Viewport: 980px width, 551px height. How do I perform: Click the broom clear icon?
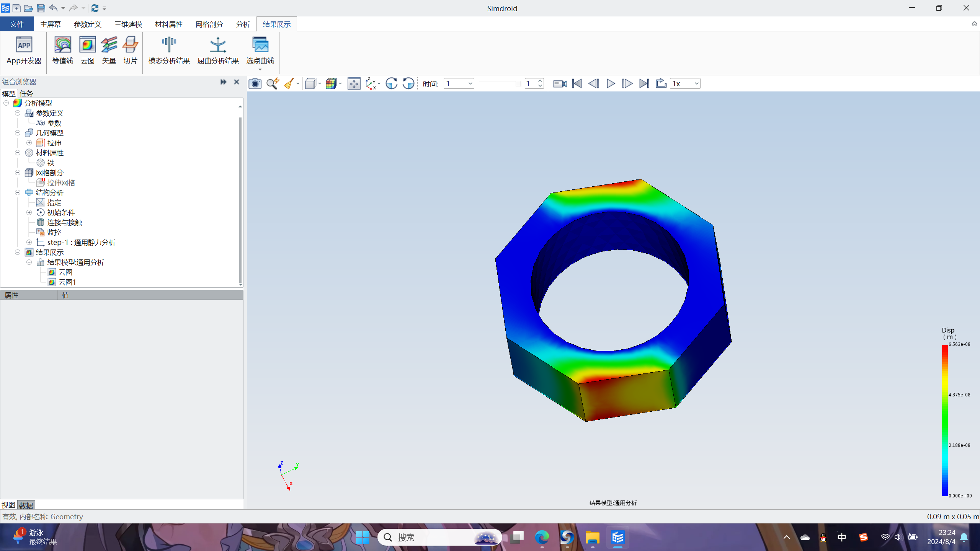click(x=289, y=83)
